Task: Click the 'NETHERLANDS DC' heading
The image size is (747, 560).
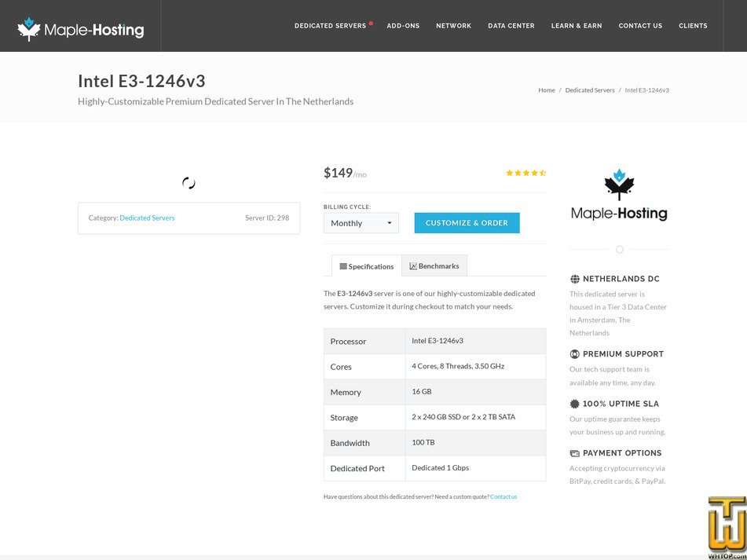Action: (621, 279)
